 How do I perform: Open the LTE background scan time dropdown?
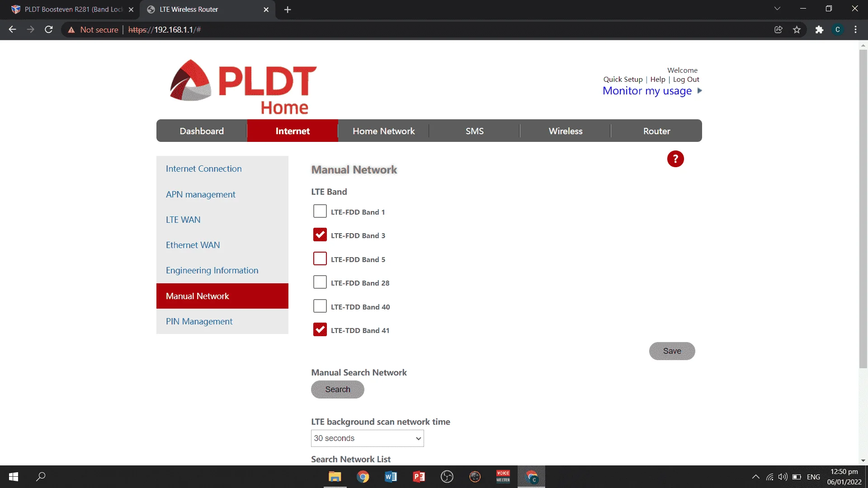367,438
